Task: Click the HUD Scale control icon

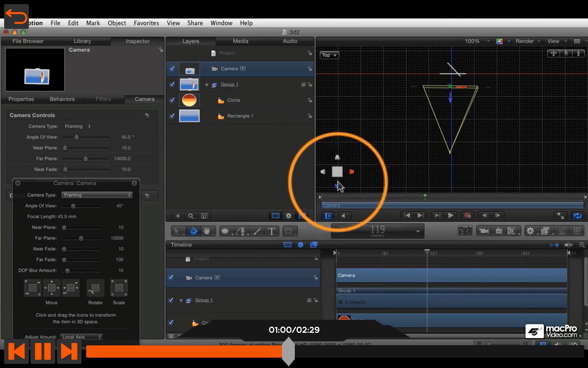Action: [x=119, y=288]
